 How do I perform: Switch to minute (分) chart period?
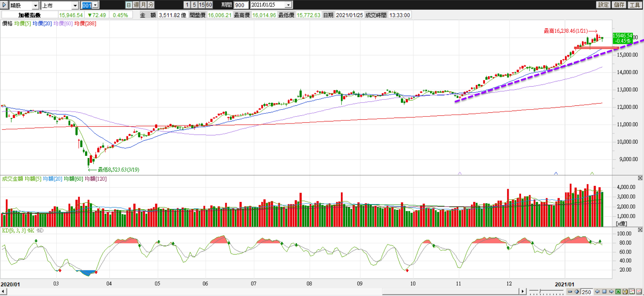151,5
